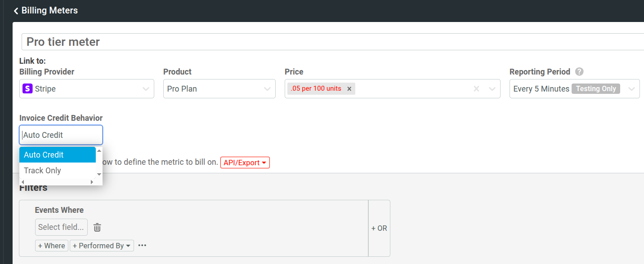The image size is (644, 264).
Task: Open the Every 5 Minutes reporting dropdown
Action: point(631,88)
